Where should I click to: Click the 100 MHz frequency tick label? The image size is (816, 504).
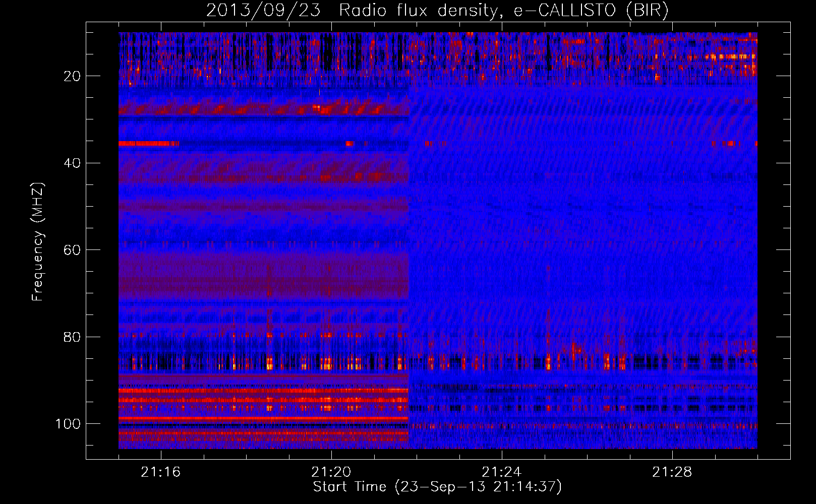tap(68, 424)
